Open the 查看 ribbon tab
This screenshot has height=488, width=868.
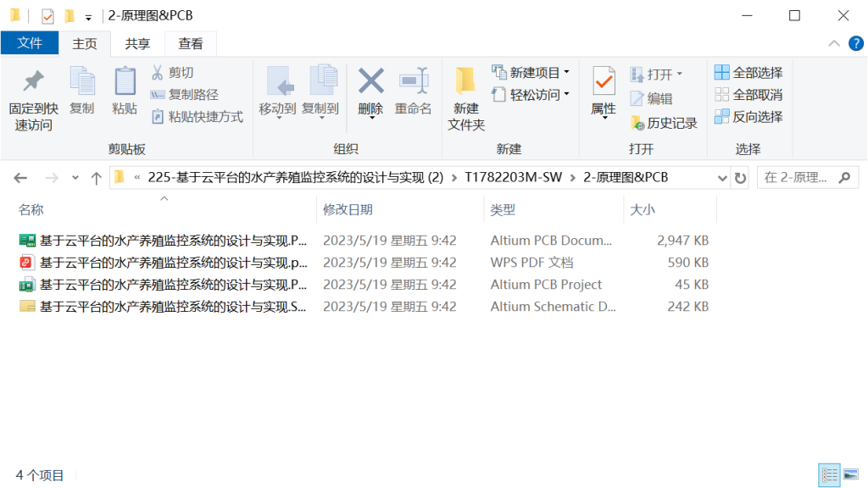pyautogui.click(x=190, y=44)
